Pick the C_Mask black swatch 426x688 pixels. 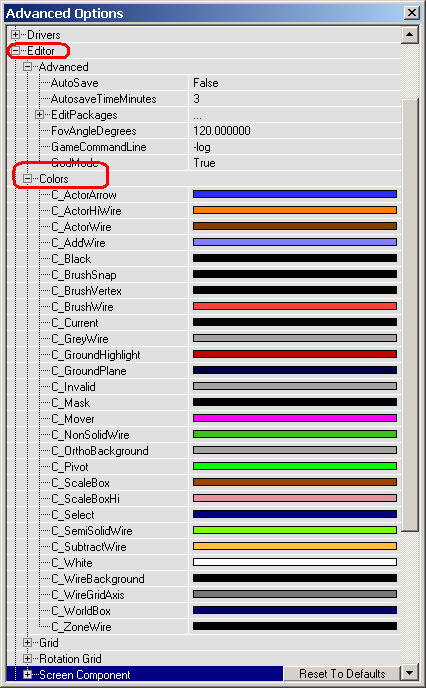pos(295,402)
